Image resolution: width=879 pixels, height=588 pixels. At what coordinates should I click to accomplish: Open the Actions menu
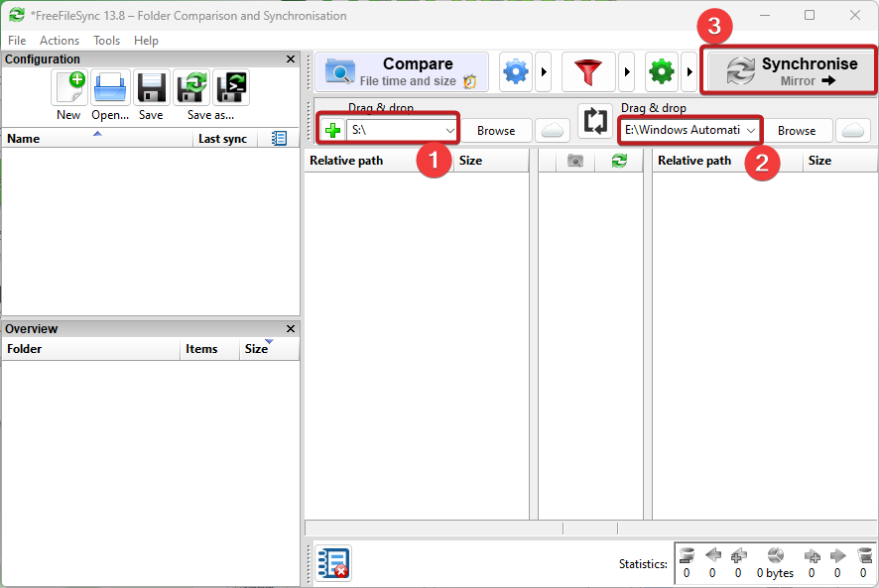pos(60,41)
